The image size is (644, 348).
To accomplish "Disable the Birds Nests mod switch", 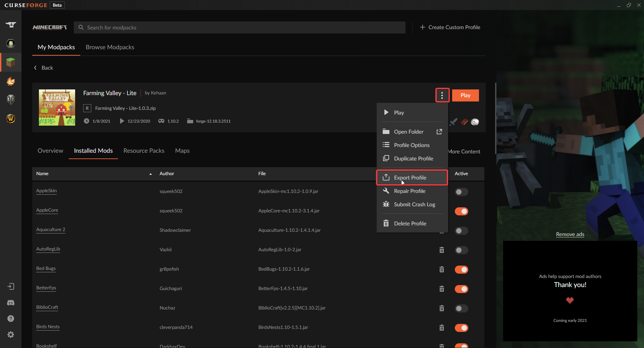I will 461,328.
